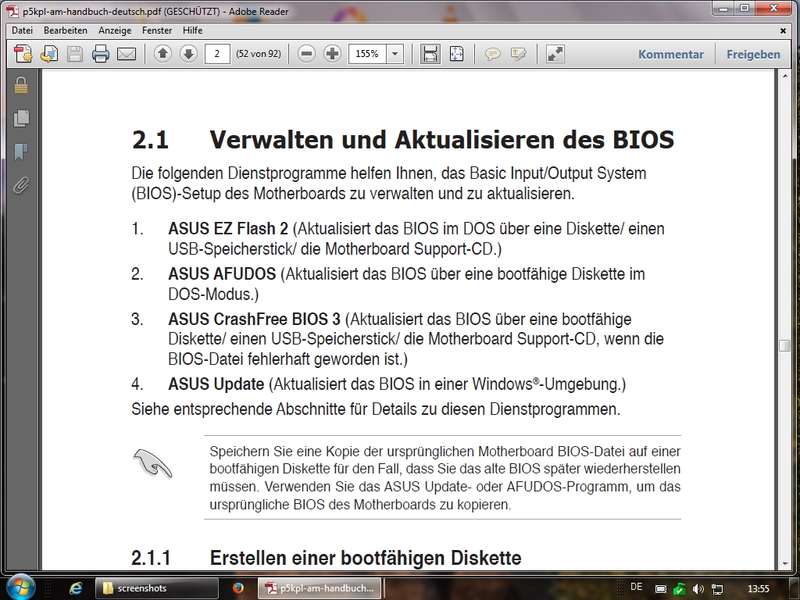This screenshot has width=800, height=600.
Task: Click the p5kpl-am-handbuch taskbar button
Action: (x=319, y=588)
